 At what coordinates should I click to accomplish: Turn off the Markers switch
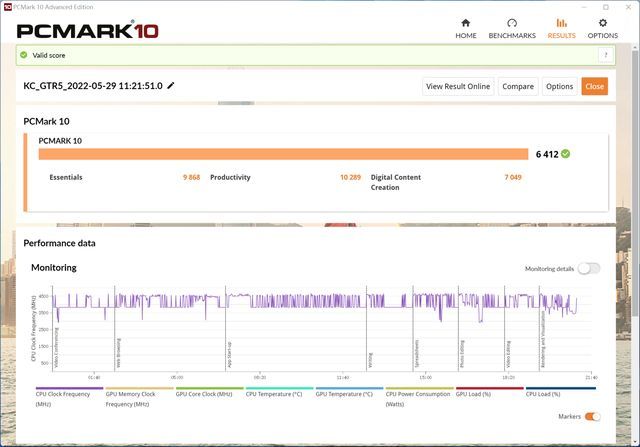[592, 416]
